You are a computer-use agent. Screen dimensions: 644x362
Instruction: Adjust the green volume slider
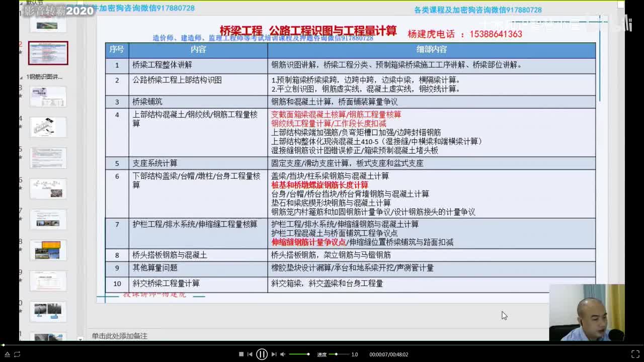click(x=299, y=354)
